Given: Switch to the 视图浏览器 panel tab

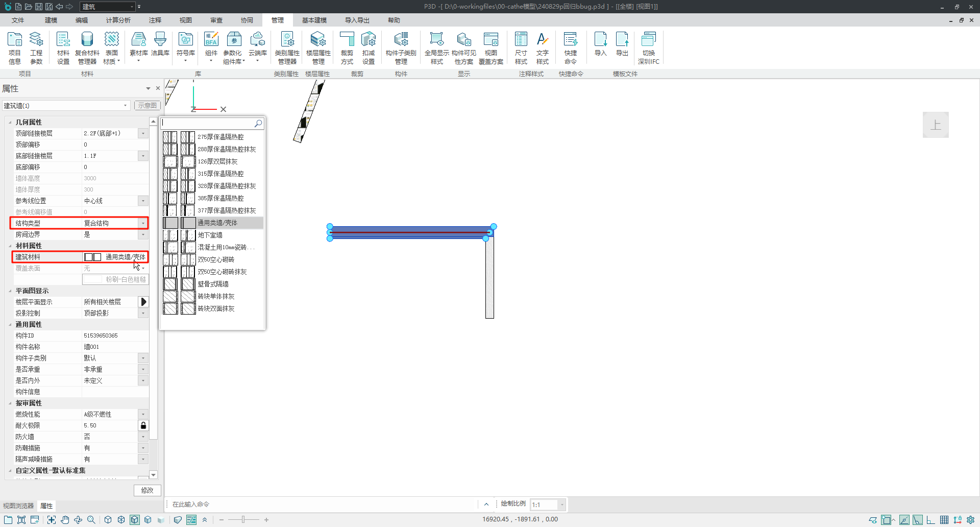Looking at the screenshot, I should [18, 506].
